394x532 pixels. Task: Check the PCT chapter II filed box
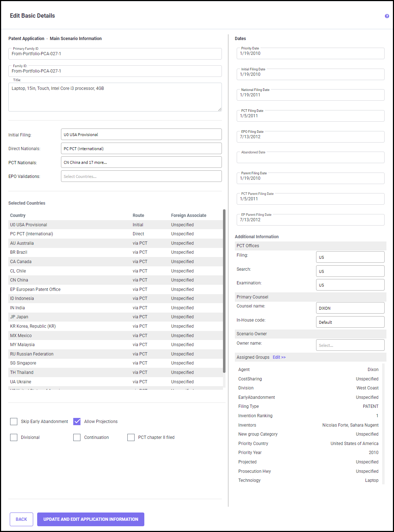coord(131,437)
